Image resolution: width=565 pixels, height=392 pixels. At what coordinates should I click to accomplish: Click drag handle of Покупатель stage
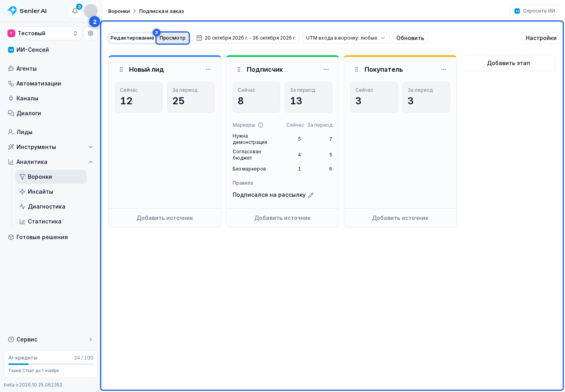(357, 69)
